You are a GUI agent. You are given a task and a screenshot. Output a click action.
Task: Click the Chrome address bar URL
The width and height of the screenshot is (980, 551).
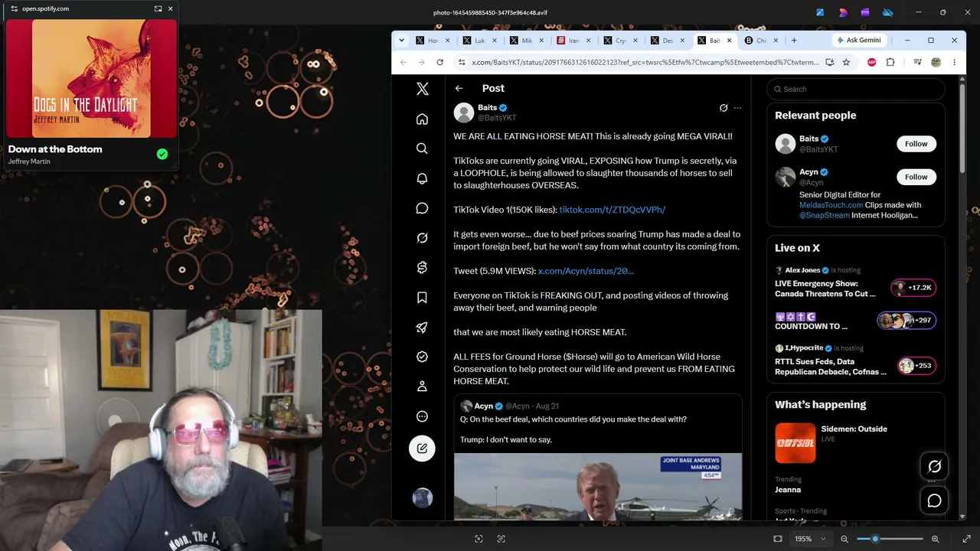point(645,62)
